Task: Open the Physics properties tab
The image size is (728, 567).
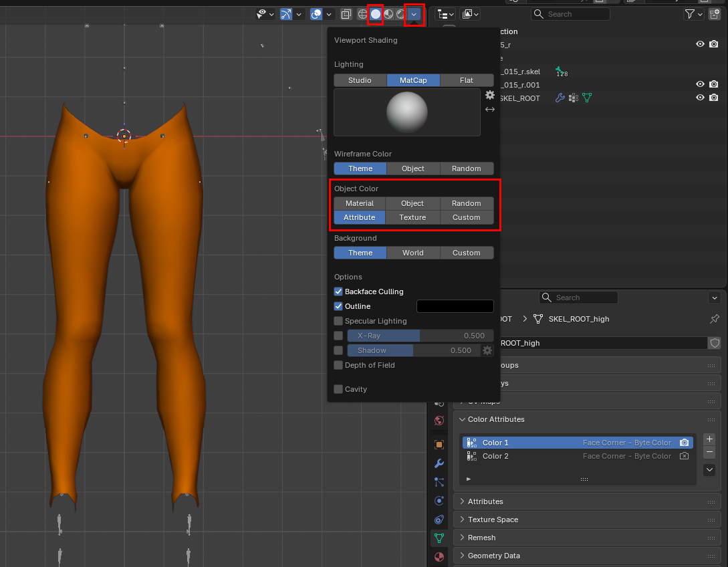Action: 439,501
